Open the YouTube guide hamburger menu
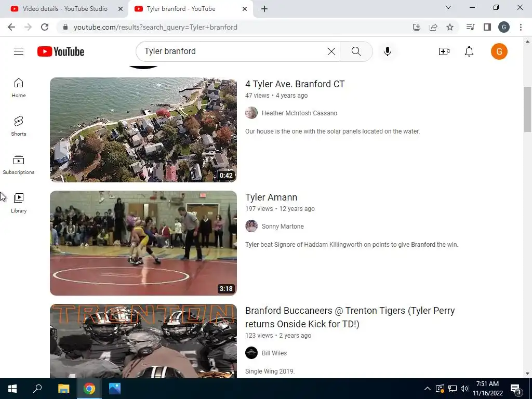Viewport: 532px width, 399px height. pos(19,51)
